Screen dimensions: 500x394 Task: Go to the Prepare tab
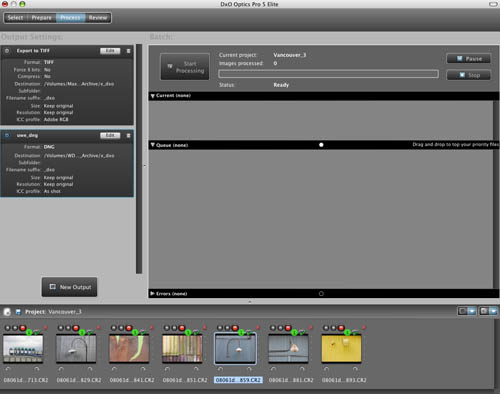coord(42,18)
